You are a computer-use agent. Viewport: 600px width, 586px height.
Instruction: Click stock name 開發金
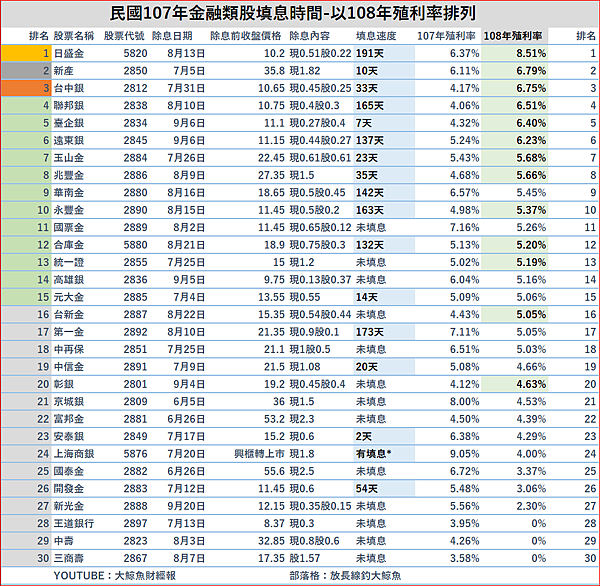click(x=68, y=489)
